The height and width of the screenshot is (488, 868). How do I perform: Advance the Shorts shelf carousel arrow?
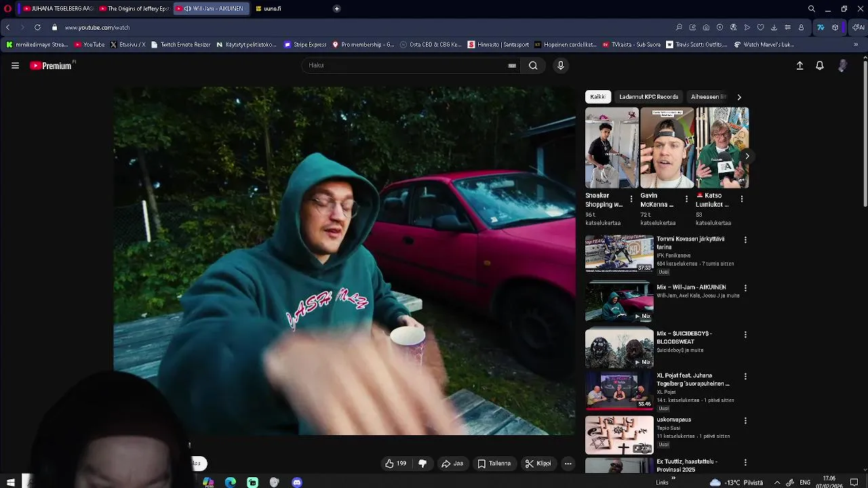coord(747,156)
